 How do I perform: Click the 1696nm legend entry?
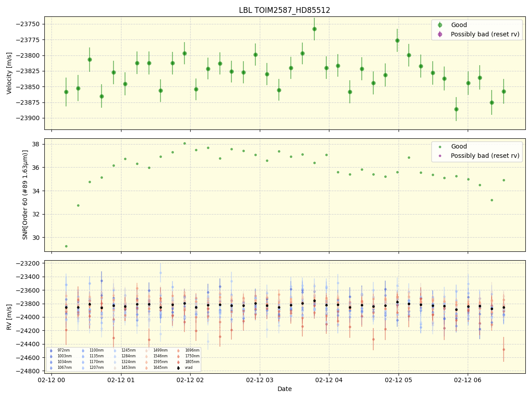pyautogui.click(x=187, y=351)
